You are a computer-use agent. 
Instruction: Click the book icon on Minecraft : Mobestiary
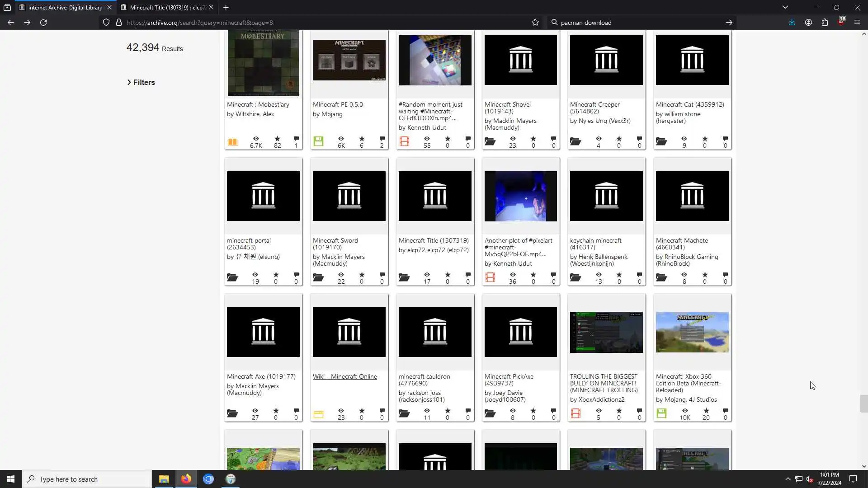[x=232, y=142]
